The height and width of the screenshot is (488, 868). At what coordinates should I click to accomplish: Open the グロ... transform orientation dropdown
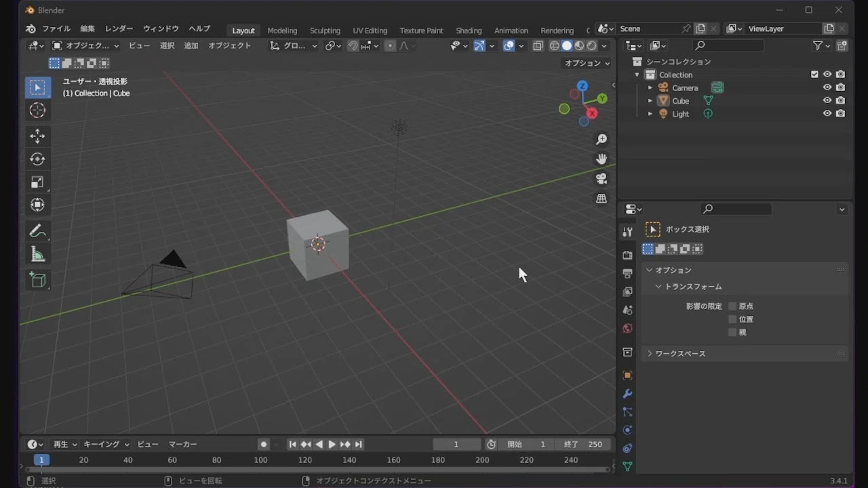point(294,45)
